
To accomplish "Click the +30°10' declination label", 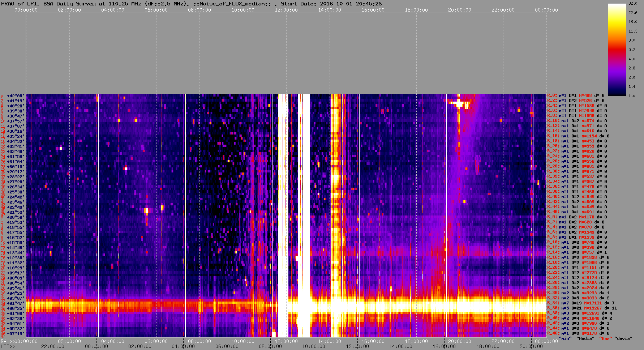I will pyautogui.click(x=16, y=167).
